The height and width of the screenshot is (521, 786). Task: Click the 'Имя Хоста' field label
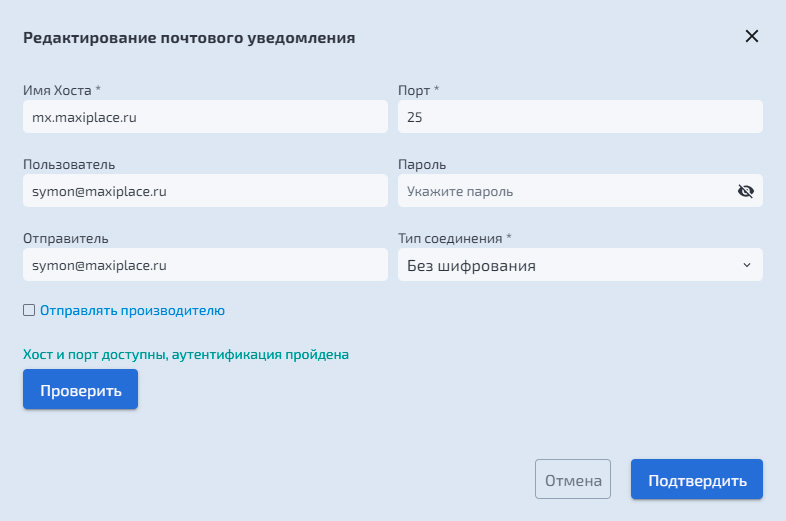point(62,90)
